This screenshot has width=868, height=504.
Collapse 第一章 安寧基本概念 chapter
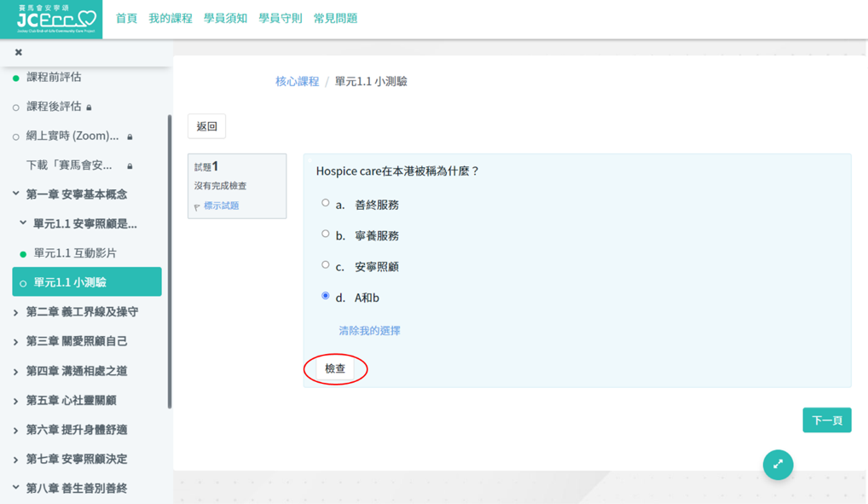click(76, 194)
